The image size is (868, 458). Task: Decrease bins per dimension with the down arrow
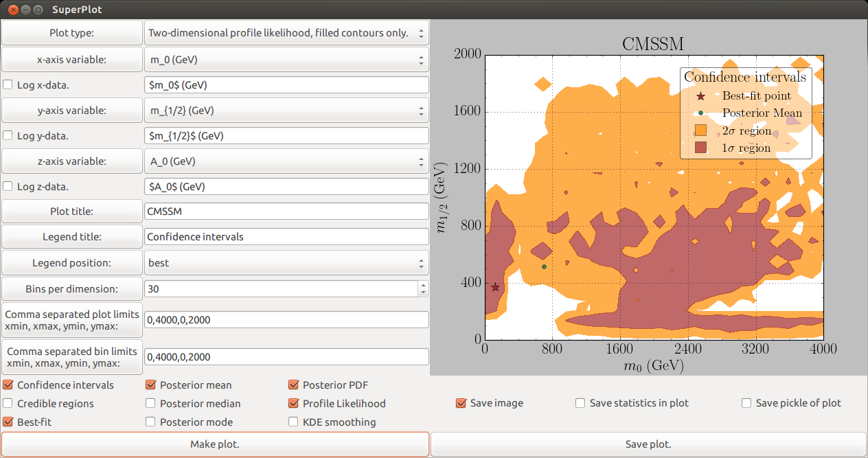(423, 293)
